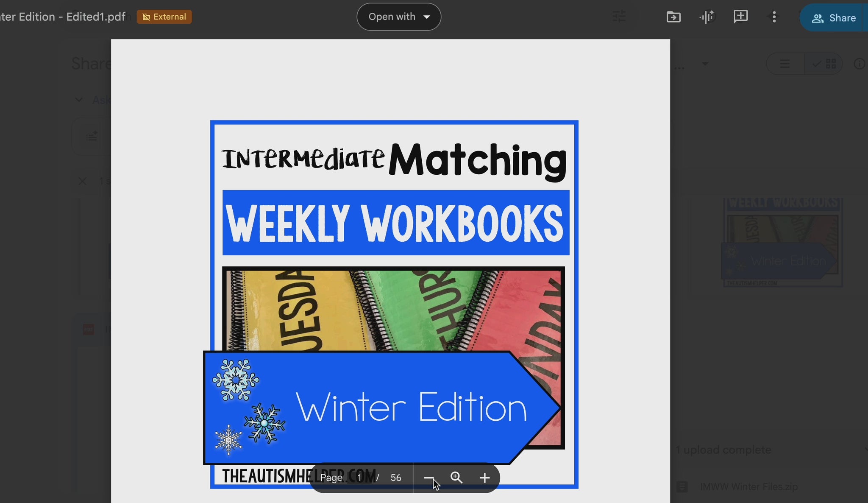868x503 pixels.
Task: Toggle the view details info icon
Action: tap(859, 64)
